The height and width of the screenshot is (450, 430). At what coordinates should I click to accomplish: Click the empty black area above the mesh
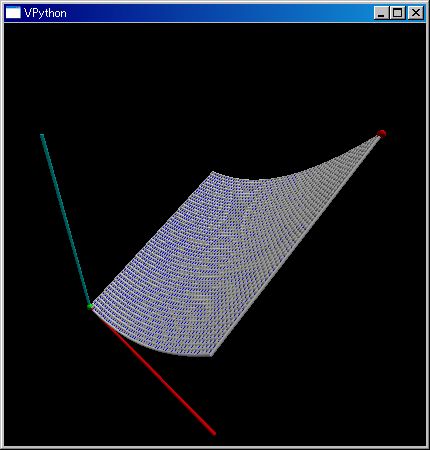(213, 83)
